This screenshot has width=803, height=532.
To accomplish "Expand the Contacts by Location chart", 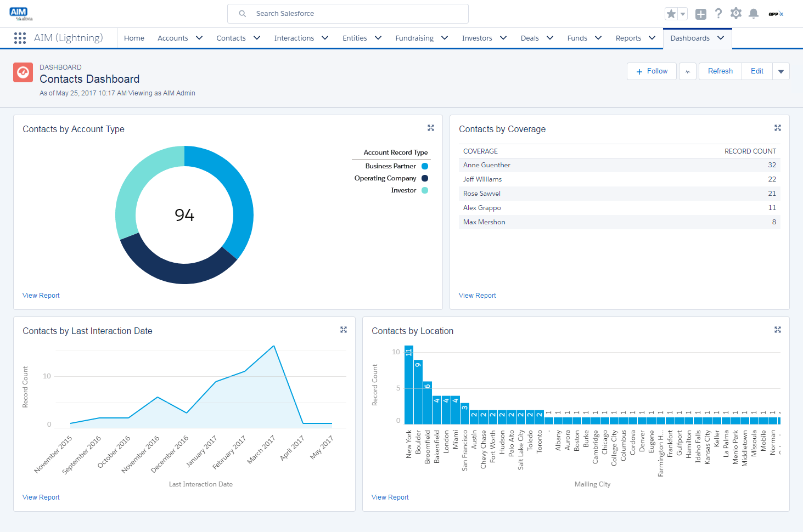I will coord(778,330).
